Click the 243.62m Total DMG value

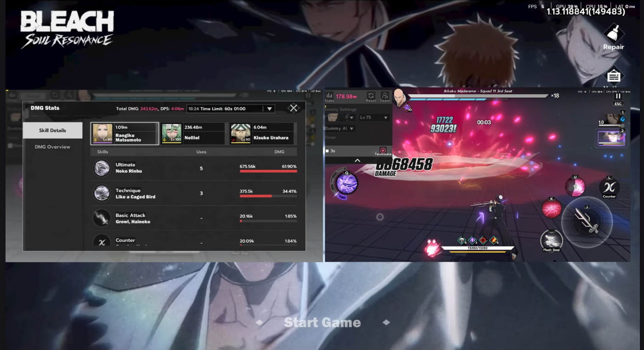click(149, 109)
